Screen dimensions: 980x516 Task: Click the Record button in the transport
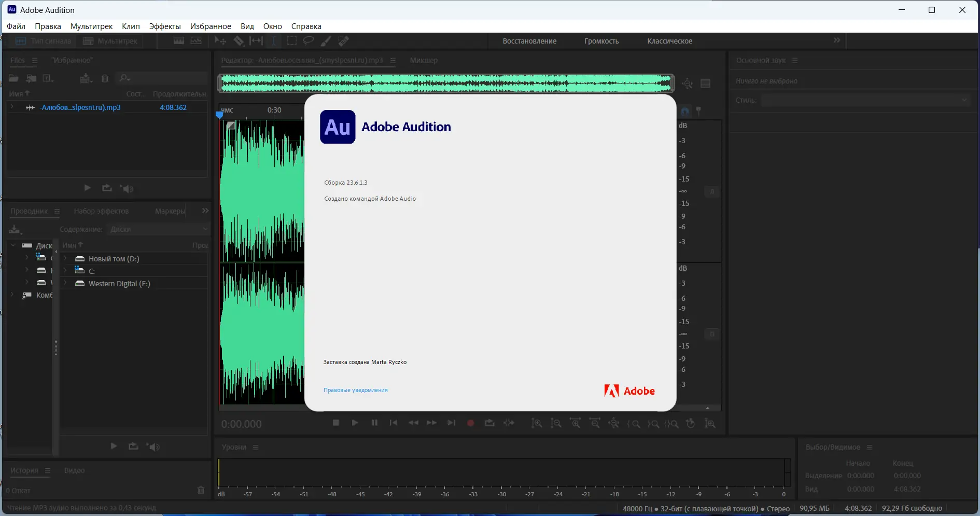470,423
